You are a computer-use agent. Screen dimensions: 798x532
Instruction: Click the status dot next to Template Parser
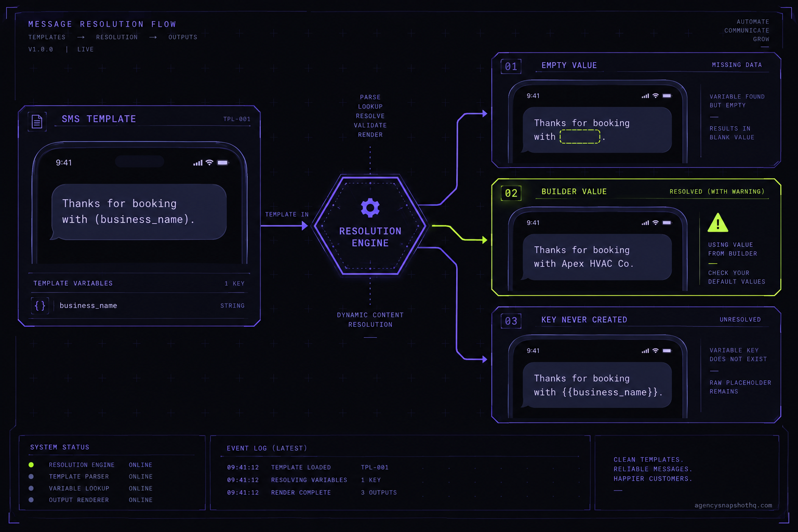click(31, 476)
